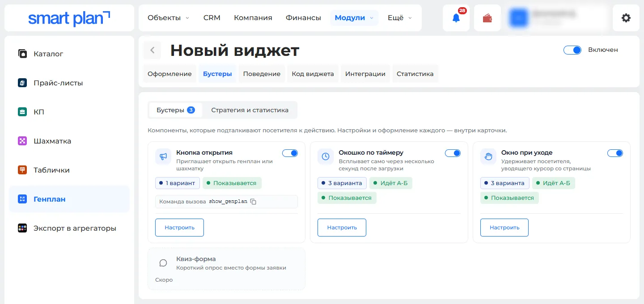This screenshot has width=644, height=304.
Task: Open the notifications bell icon
Action: click(456, 18)
